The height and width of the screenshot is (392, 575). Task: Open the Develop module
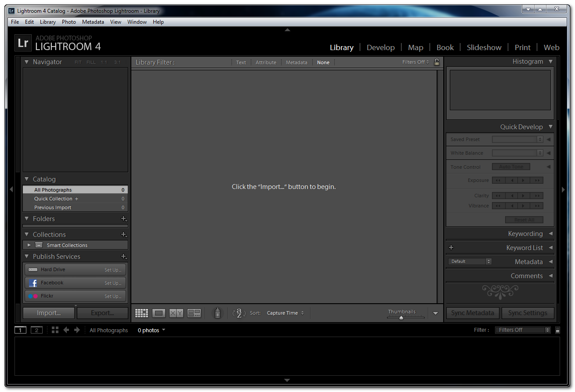click(380, 47)
